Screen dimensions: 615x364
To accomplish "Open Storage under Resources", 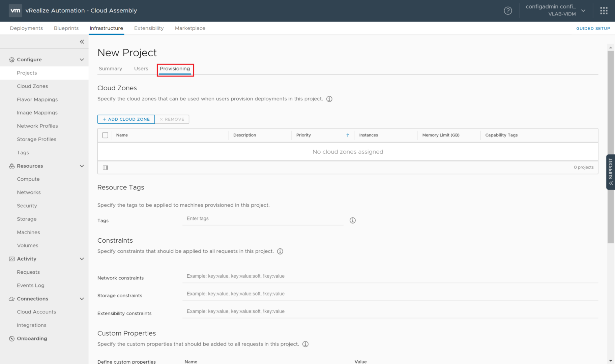I will click(27, 219).
